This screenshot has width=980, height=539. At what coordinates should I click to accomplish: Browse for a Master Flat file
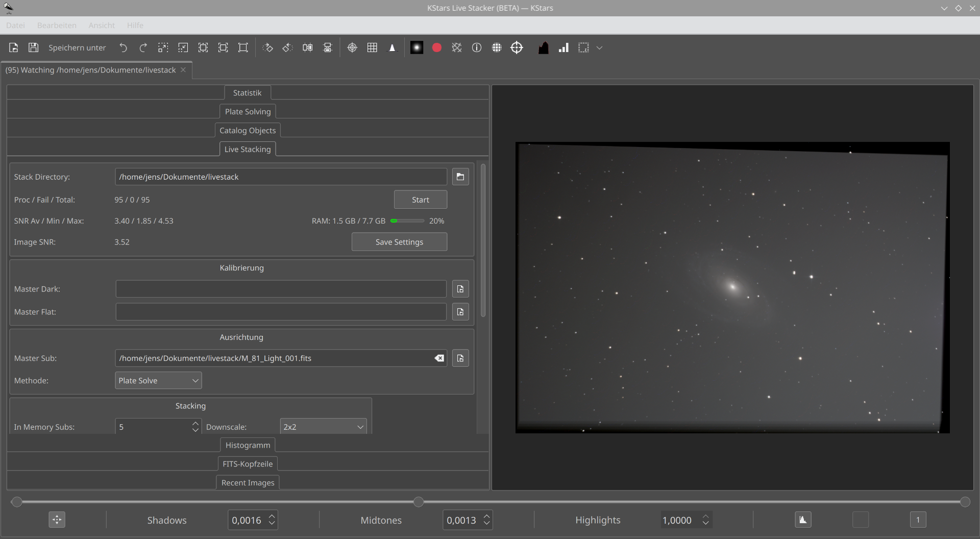460,312
